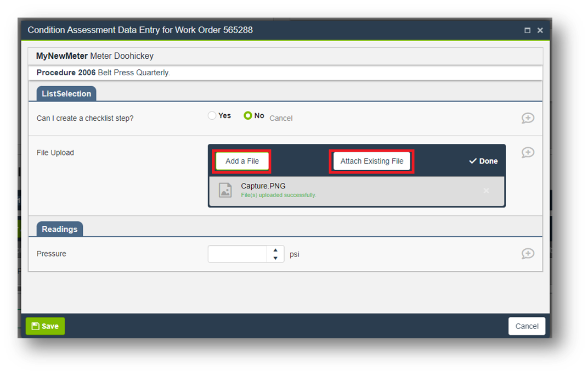Increase Pressure value with the up arrow
The height and width of the screenshot is (374, 588).
click(x=275, y=250)
